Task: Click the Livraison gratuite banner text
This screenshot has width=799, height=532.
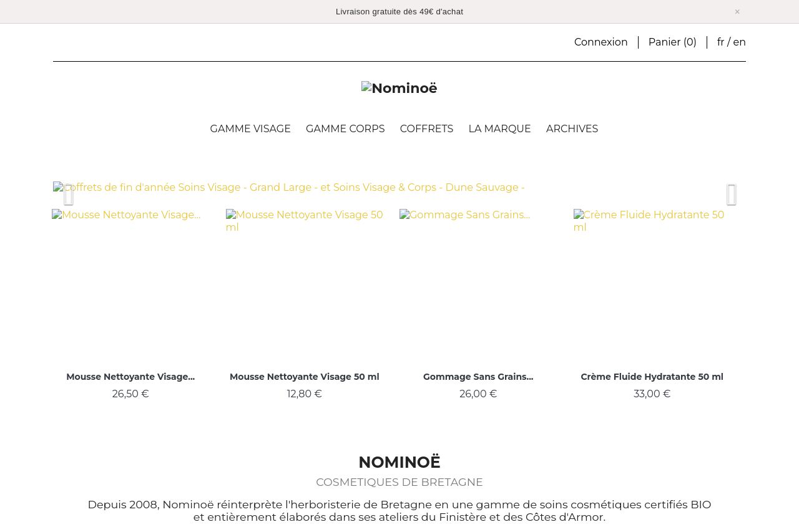Action: pyautogui.click(x=399, y=11)
